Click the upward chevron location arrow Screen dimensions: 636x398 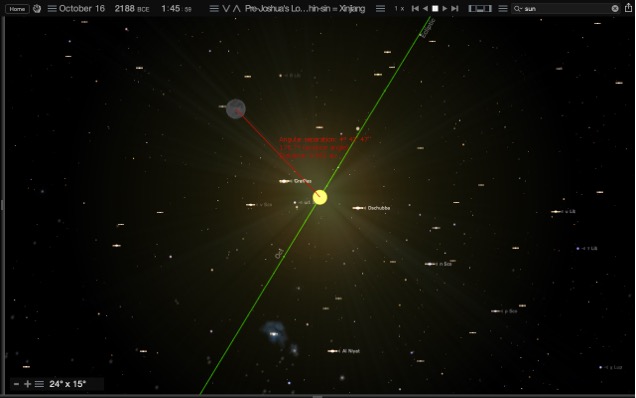pos(237,9)
